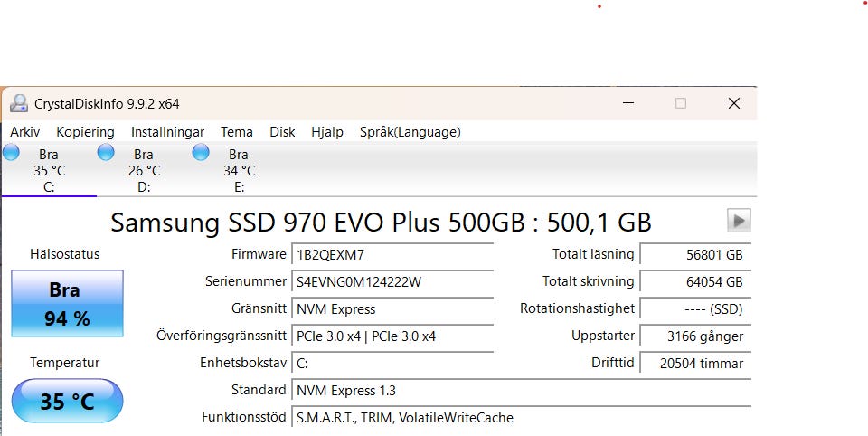Open the Kopiering menu
Image resolution: width=868 pixels, height=436 pixels.
pos(85,132)
